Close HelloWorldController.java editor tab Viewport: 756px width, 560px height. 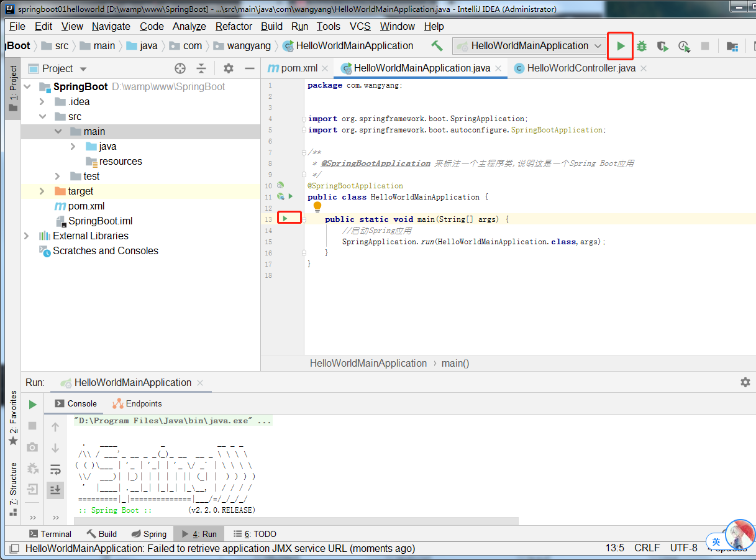(x=644, y=69)
